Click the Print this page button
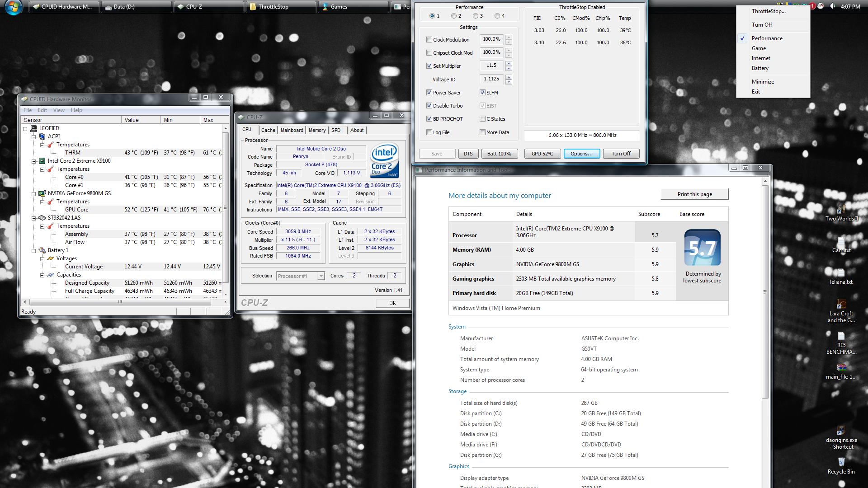The width and height of the screenshot is (868, 488). [x=694, y=194]
